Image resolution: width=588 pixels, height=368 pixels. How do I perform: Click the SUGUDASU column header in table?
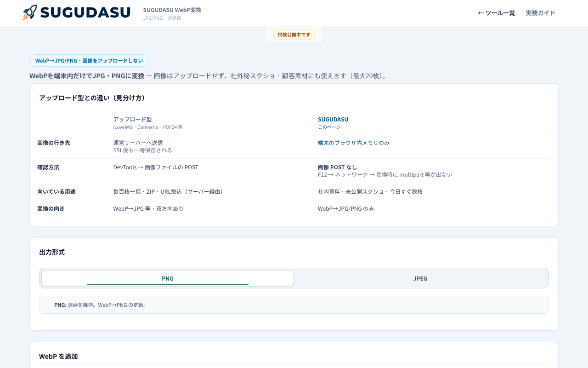[333, 119]
